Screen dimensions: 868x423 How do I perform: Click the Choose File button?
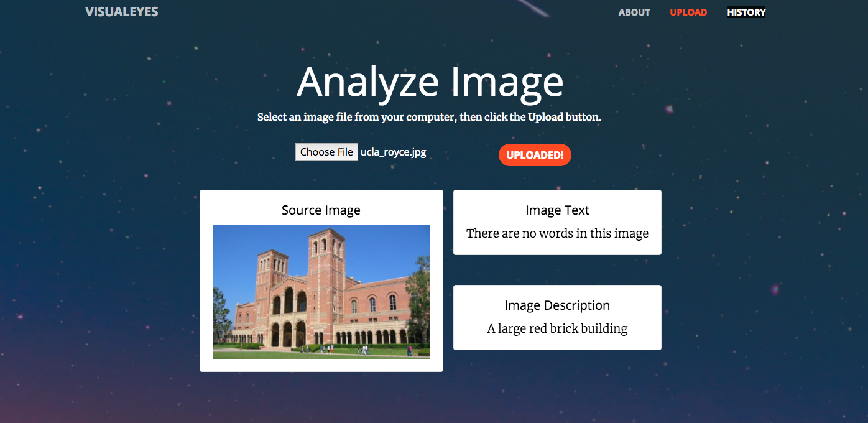326,152
